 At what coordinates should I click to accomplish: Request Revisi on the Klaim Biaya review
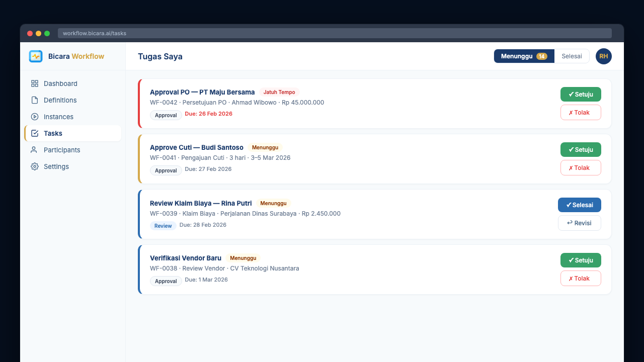tap(579, 223)
